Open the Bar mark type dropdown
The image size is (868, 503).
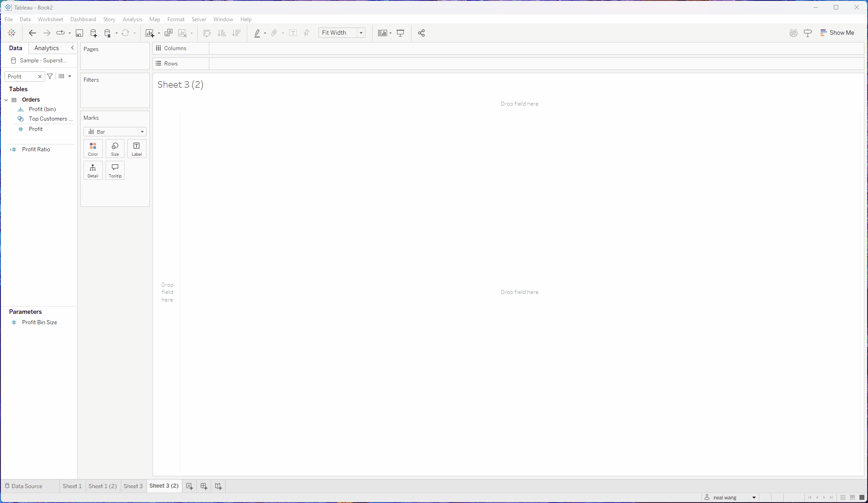click(142, 132)
